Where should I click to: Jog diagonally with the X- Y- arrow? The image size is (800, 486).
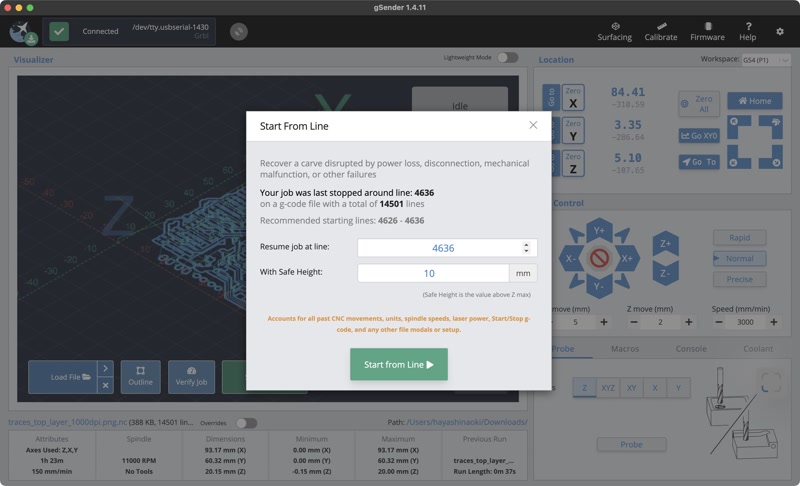pyautogui.click(x=577, y=282)
